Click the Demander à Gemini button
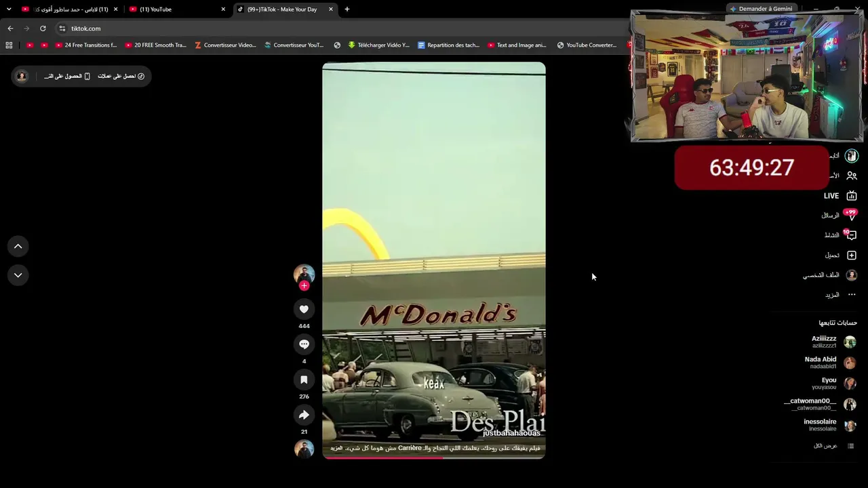This screenshot has height=488, width=868. pos(761,9)
